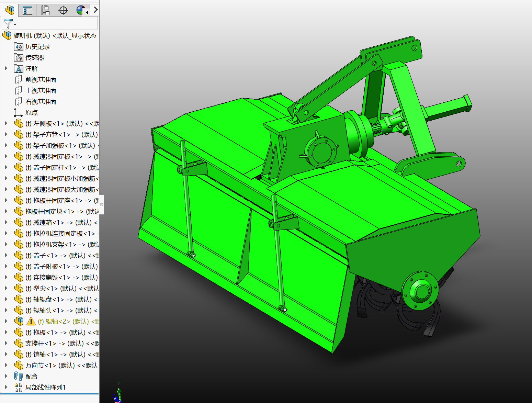Expand the 注解 annotations folder
This screenshot has height=403, width=532.
6,68
